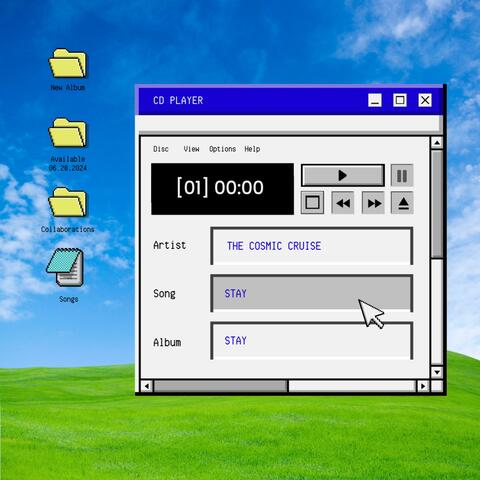Open the New Album folder icon
Viewport: 480px width, 480px height.
point(68,63)
